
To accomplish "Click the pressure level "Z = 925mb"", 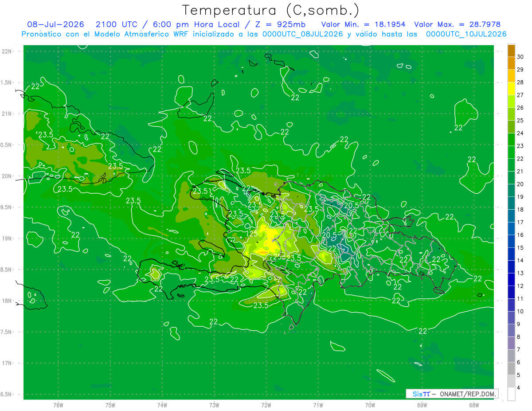I will [x=280, y=24].
